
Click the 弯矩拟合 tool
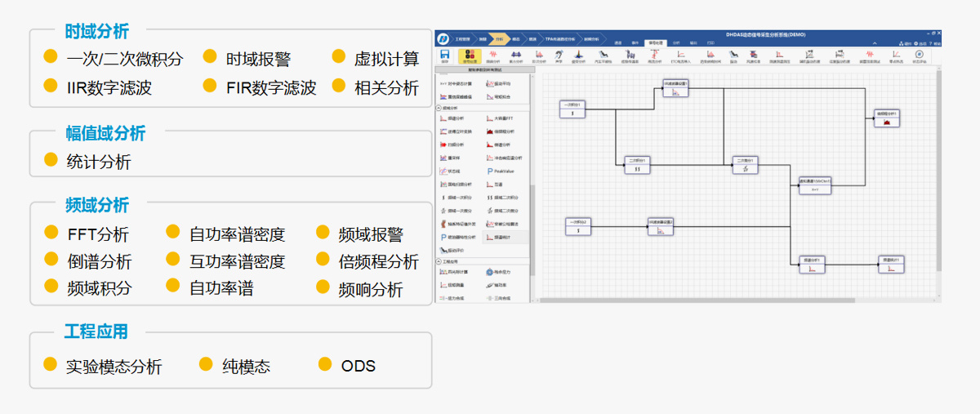(x=497, y=96)
